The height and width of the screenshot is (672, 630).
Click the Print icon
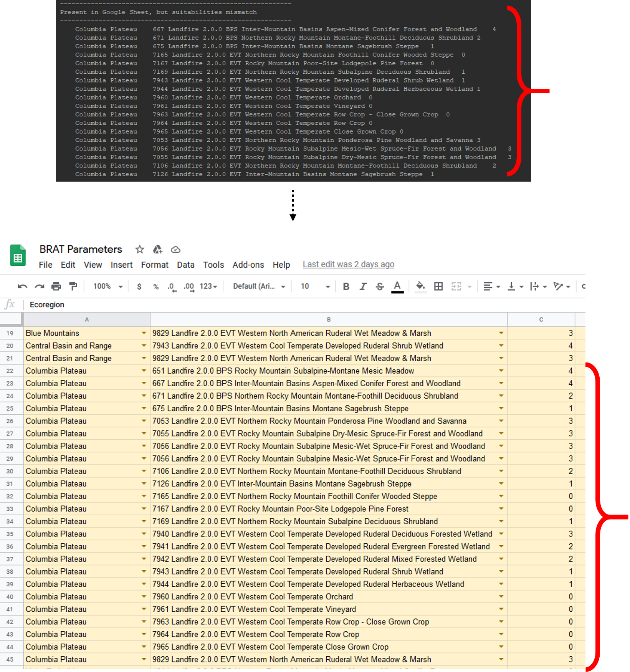click(56, 286)
